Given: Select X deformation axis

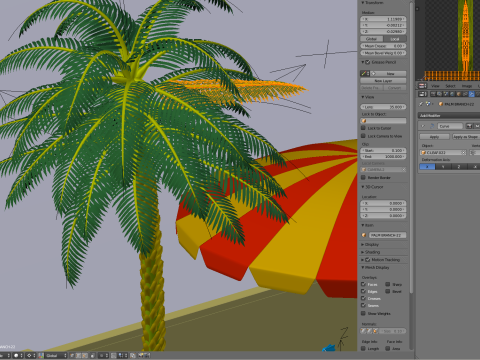Looking at the screenshot, I should coord(427,167).
